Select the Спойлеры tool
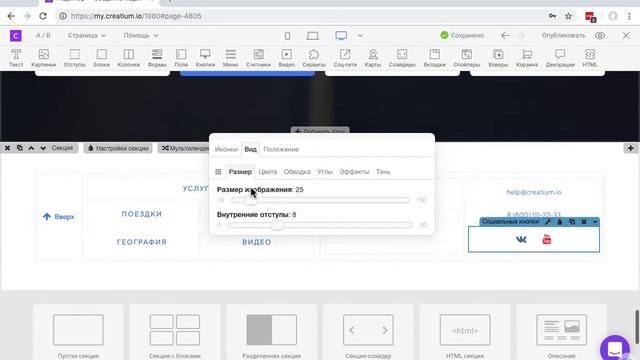Screen dimensions: 640x360 pos(467,58)
